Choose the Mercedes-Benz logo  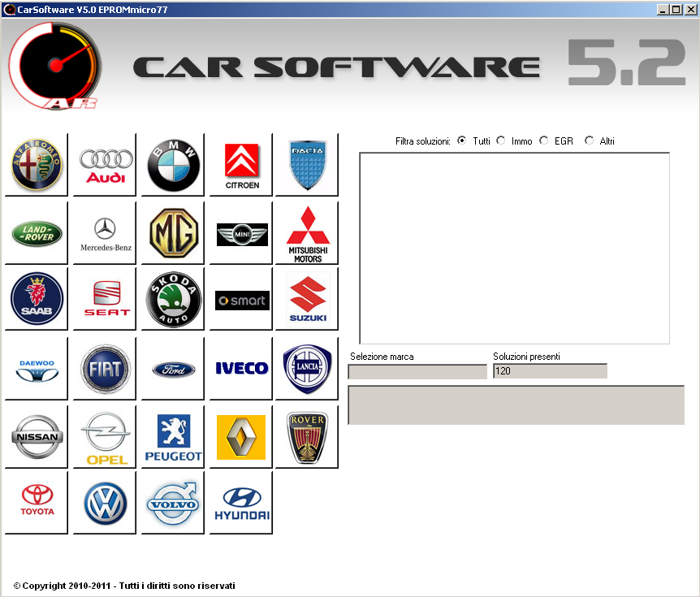click(105, 232)
